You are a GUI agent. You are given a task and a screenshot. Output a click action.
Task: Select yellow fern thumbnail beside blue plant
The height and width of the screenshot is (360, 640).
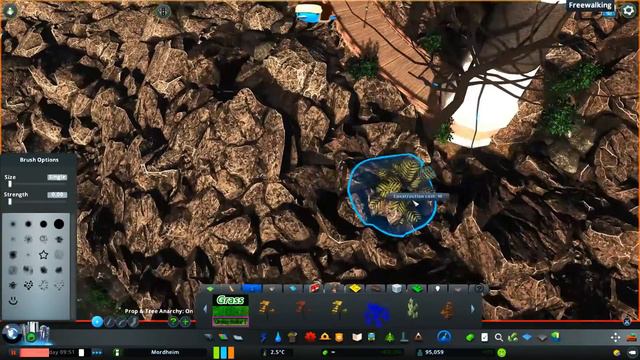click(x=338, y=309)
